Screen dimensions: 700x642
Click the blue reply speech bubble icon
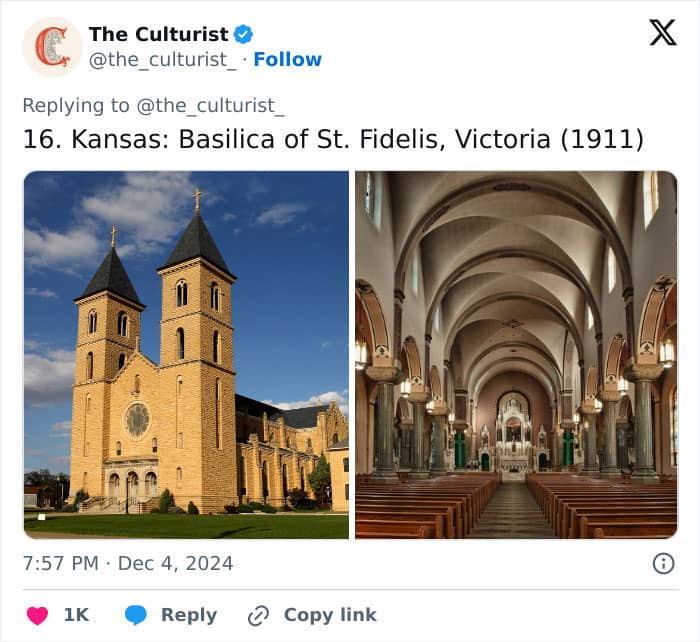(x=138, y=615)
